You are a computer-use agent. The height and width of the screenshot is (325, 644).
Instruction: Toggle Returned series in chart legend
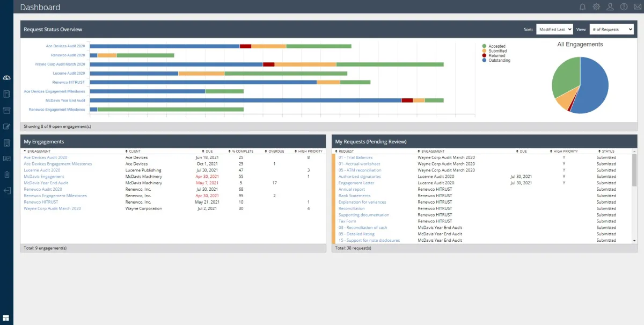click(494, 56)
